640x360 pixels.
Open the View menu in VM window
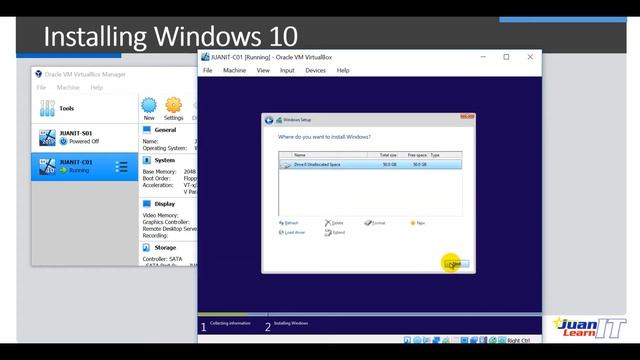[x=263, y=70]
